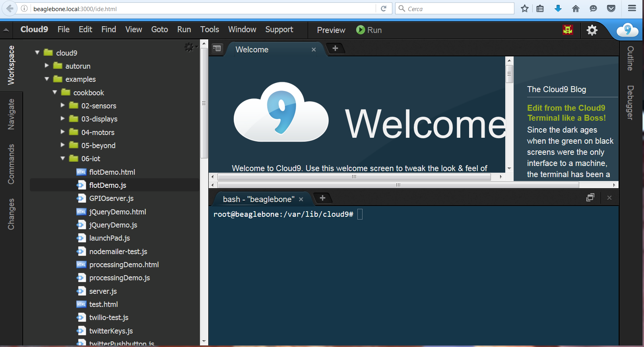This screenshot has width=644, height=347.
Task: Open the Tools menu
Action: click(x=209, y=29)
